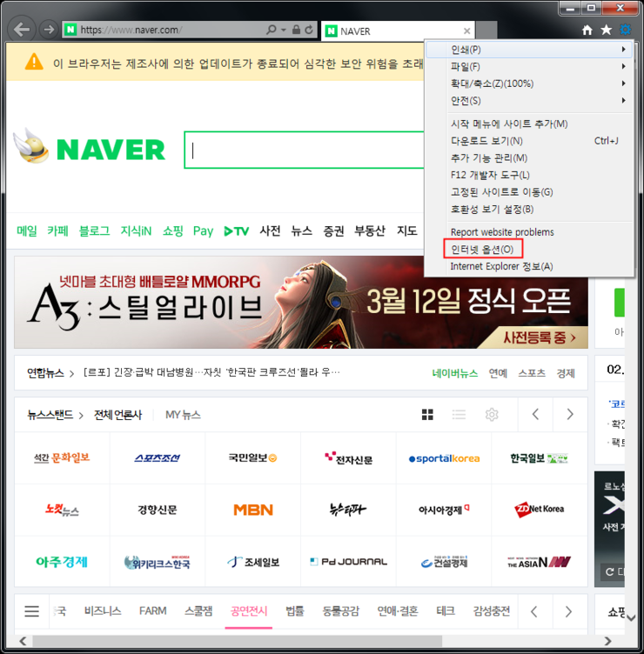Select 다운로드 보기(N) menu item
The height and width of the screenshot is (654, 644).
click(x=529, y=141)
